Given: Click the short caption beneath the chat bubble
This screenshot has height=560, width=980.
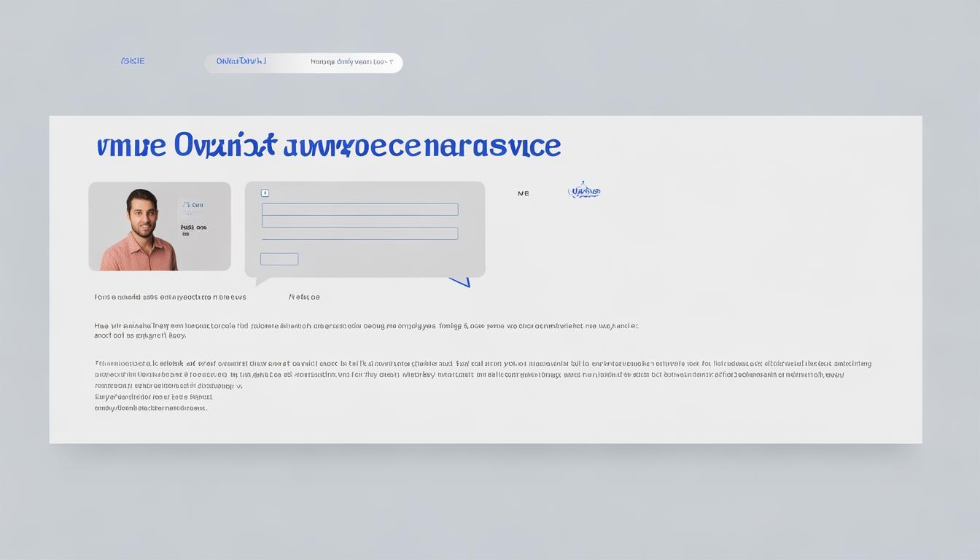Looking at the screenshot, I should (x=304, y=297).
